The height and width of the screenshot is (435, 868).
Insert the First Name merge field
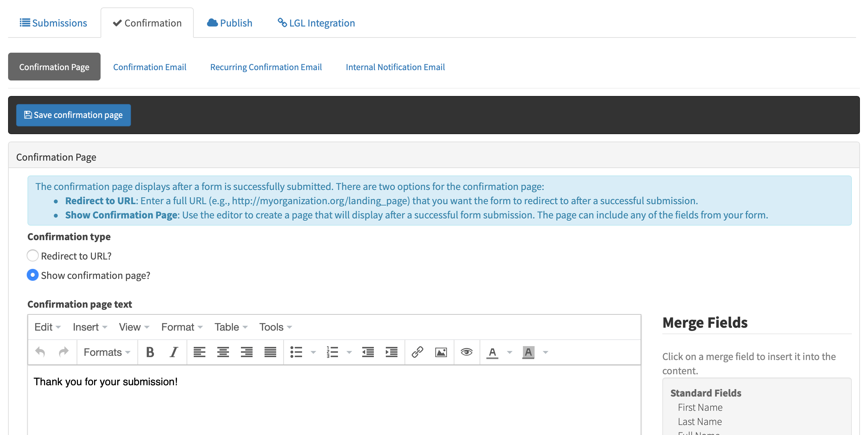pos(700,408)
